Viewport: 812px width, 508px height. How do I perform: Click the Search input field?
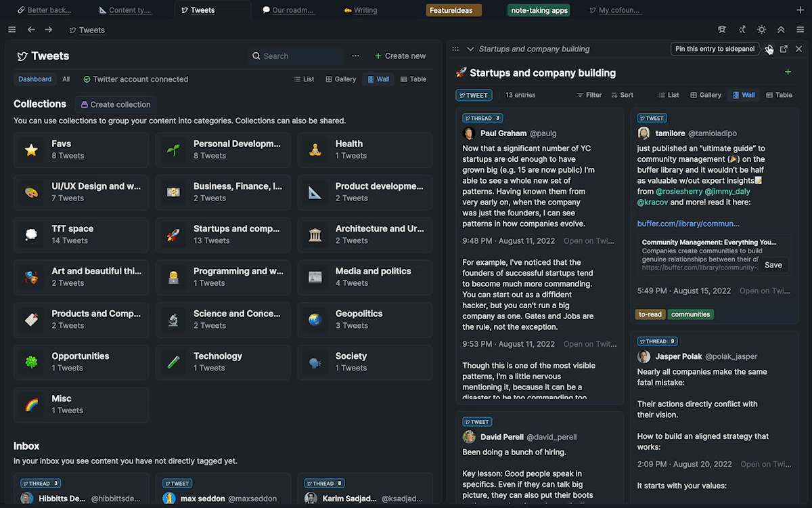click(298, 56)
